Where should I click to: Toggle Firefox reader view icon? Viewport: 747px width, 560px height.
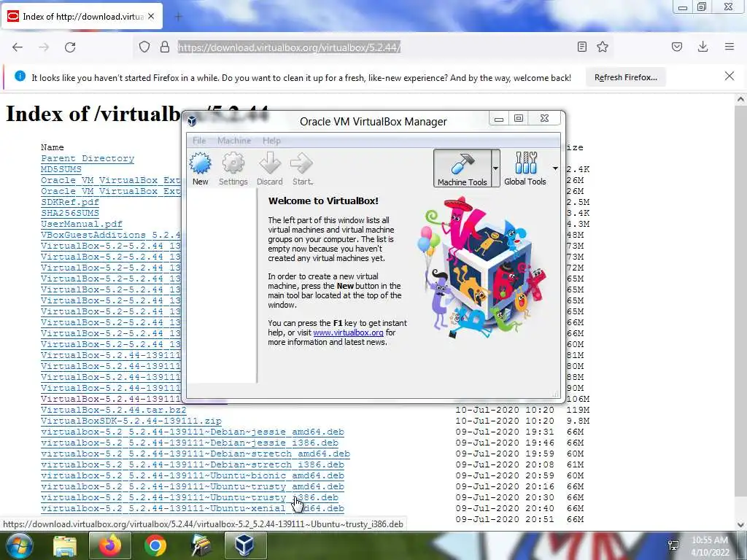point(581,47)
